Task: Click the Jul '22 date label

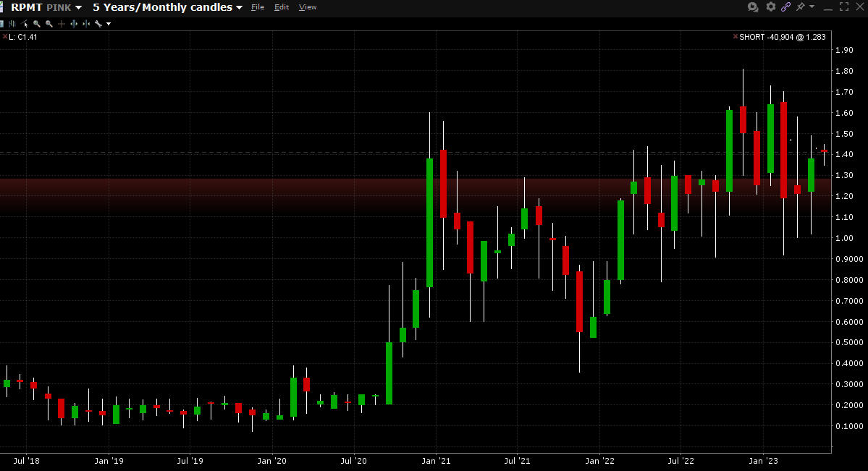Action: click(681, 460)
